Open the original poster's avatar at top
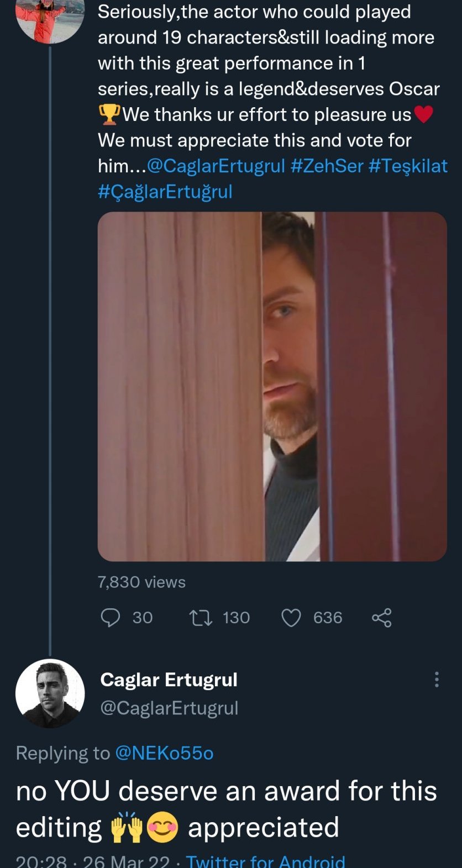This screenshot has height=868, width=462. 50,19
